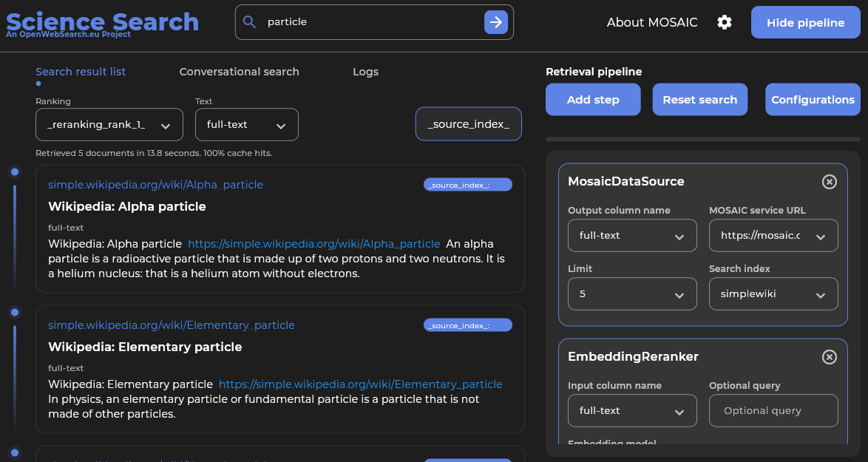Focus the search query field
The image size is (868, 462).
point(373,22)
